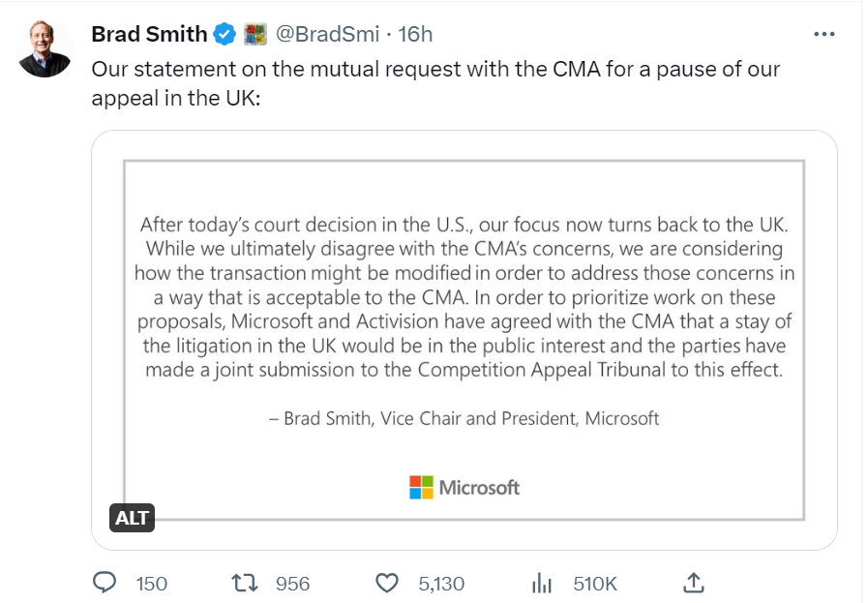Click the tweet text about the CMA appeal
This screenshot has height=603, width=868.
(x=435, y=84)
